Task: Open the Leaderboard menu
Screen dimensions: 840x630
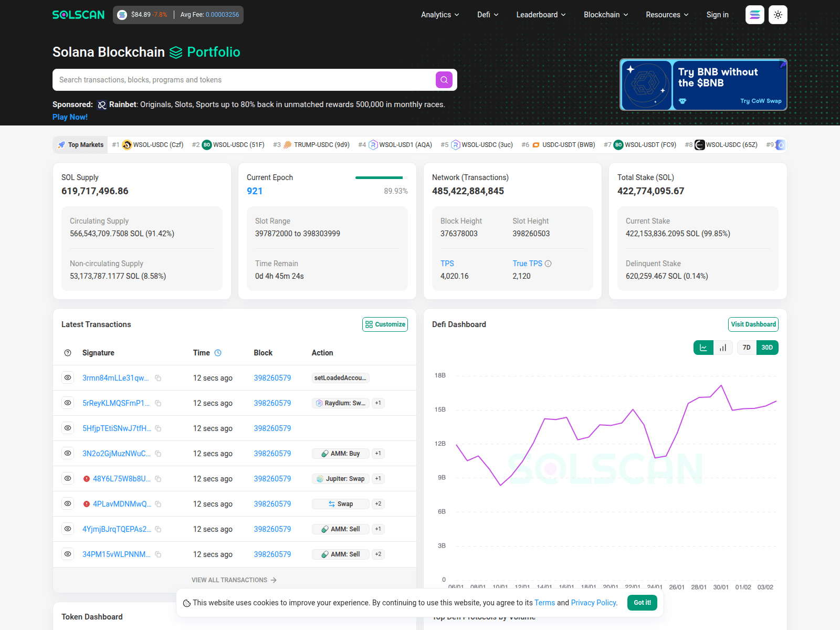Action: click(541, 15)
